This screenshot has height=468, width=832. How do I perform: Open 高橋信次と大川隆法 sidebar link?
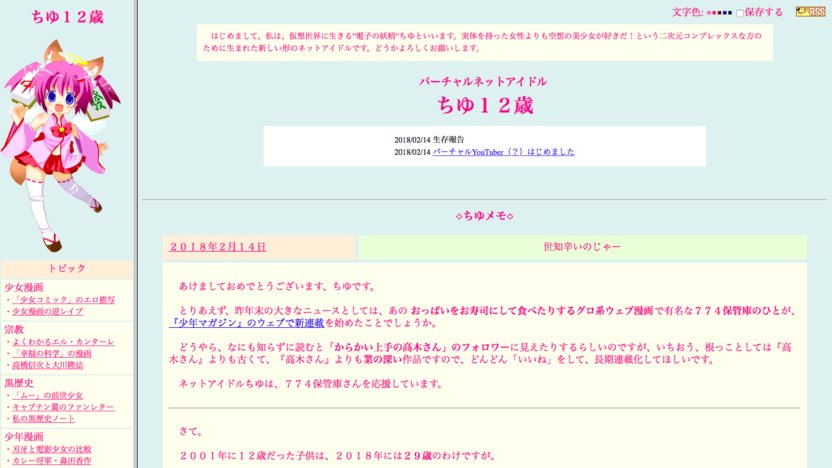coord(48,365)
